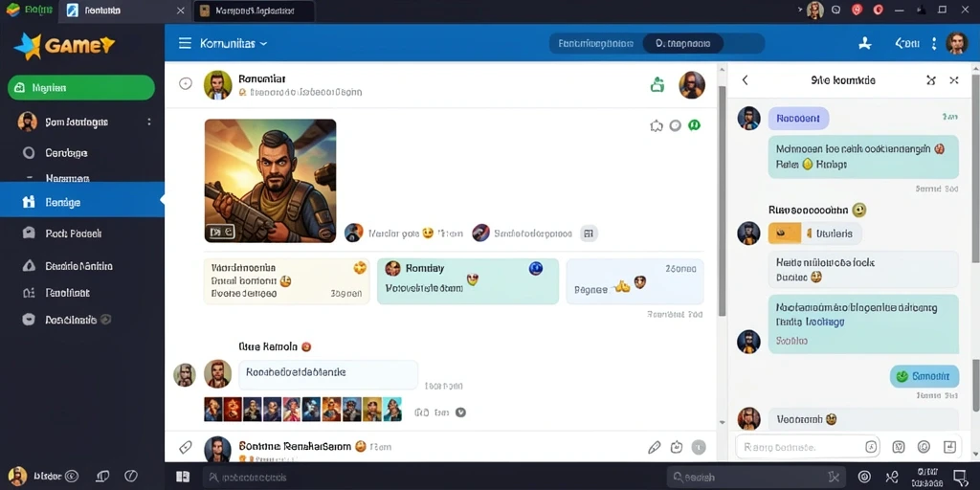Click the person icon in the blue header
The height and width of the screenshot is (490, 980).
pos(865,43)
